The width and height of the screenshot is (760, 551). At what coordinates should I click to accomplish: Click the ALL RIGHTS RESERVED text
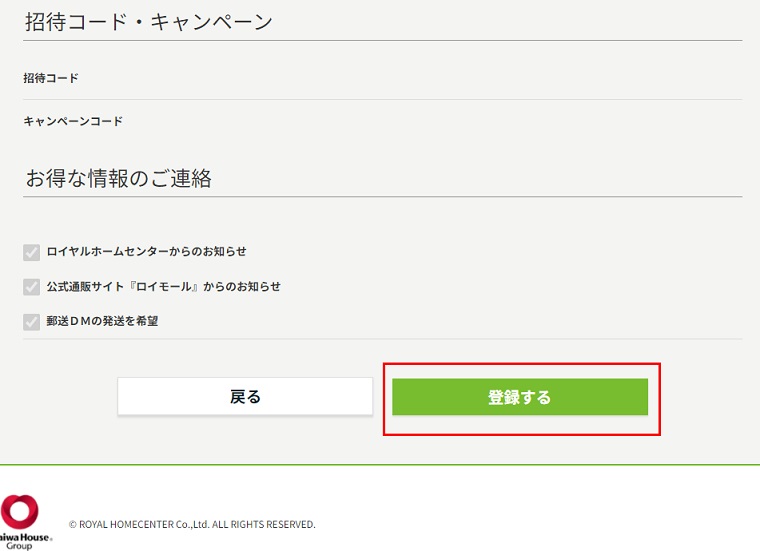(x=263, y=524)
